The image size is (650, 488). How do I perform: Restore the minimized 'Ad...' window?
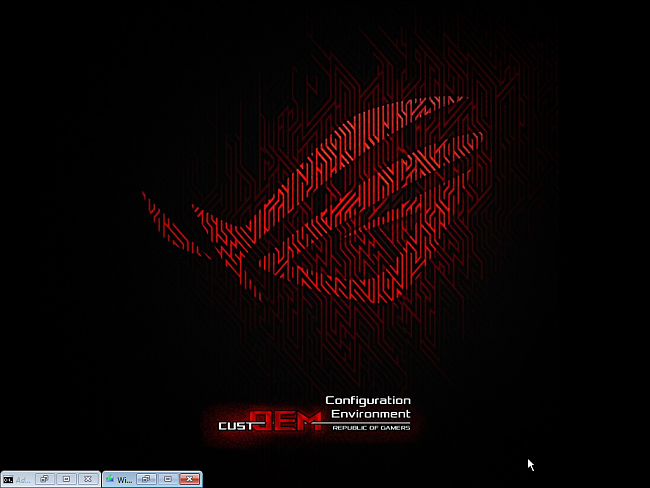pos(45,479)
